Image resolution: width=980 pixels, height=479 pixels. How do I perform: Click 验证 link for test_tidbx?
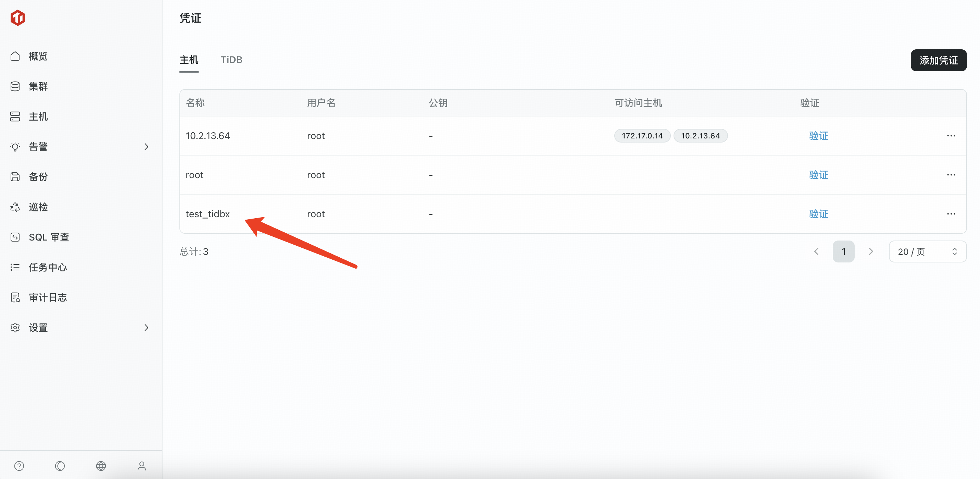click(x=818, y=214)
